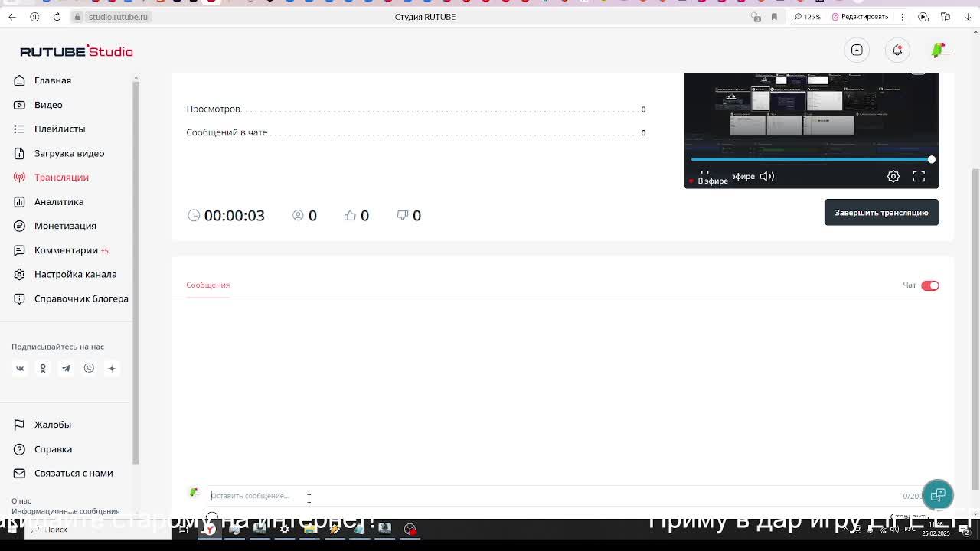Open VK social link icon

coord(20,369)
